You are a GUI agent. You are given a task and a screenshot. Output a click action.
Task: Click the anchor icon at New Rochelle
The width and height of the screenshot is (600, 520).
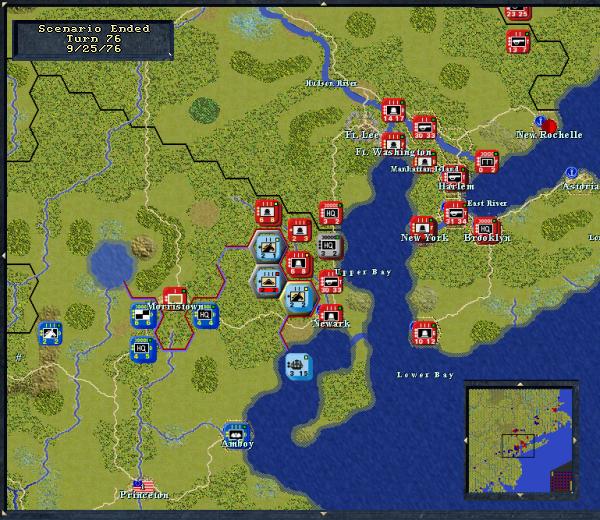[x=540, y=121]
